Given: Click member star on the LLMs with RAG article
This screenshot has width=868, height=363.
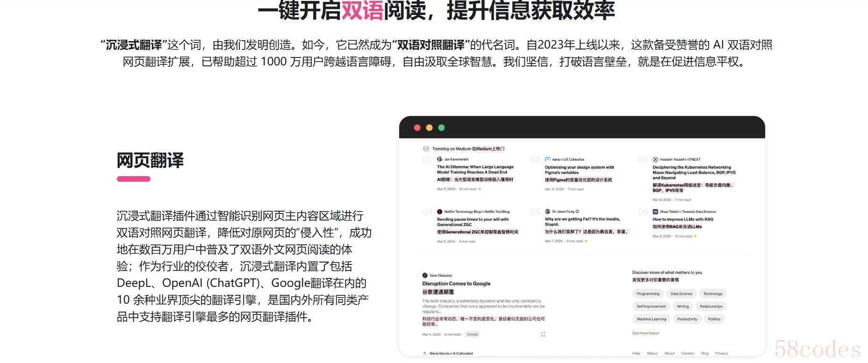Looking at the screenshot, I should (696, 236).
